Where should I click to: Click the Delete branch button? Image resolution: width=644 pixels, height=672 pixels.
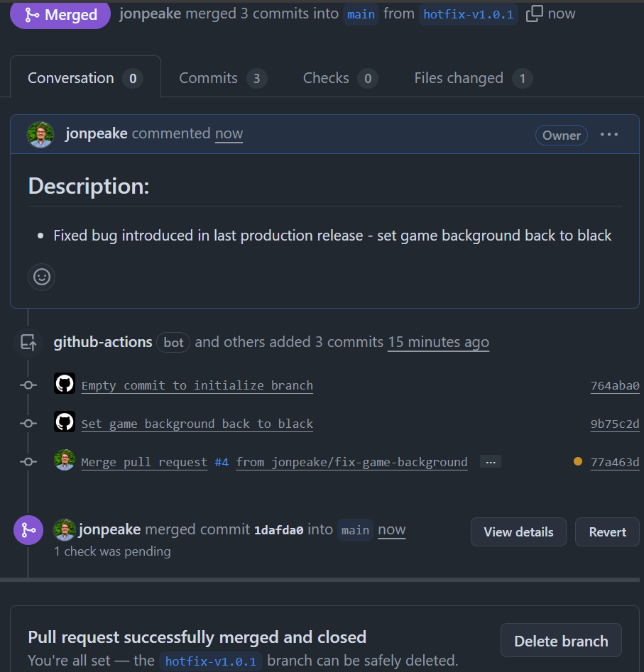[x=561, y=641]
